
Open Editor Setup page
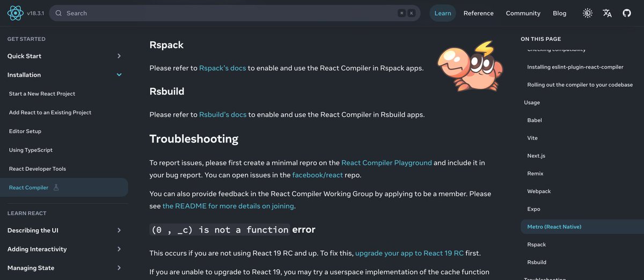pos(25,131)
